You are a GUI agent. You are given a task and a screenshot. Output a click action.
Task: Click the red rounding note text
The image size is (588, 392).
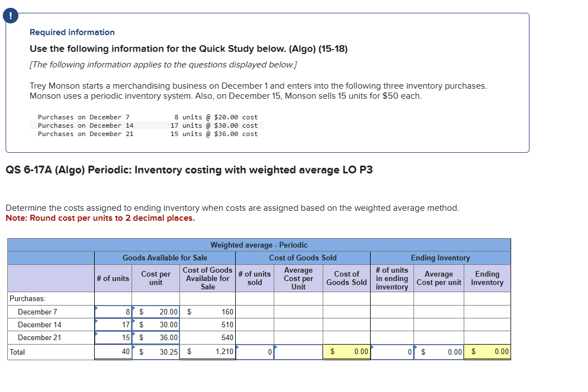click(x=100, y=218)
